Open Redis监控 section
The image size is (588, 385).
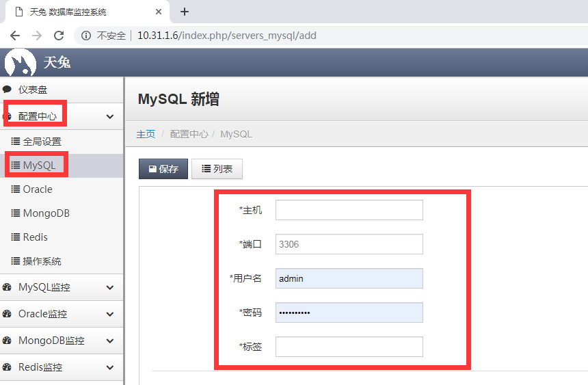pyautogui.click(x=62, y=367)
